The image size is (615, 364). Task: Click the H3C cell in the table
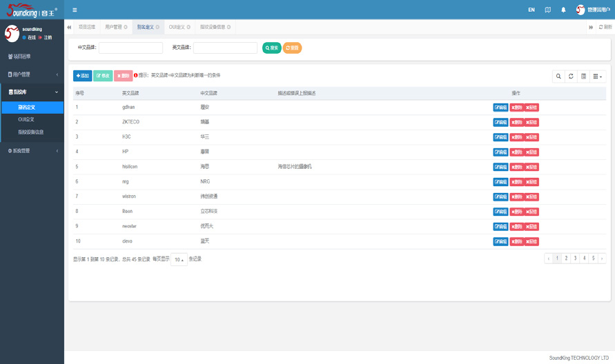126,136
